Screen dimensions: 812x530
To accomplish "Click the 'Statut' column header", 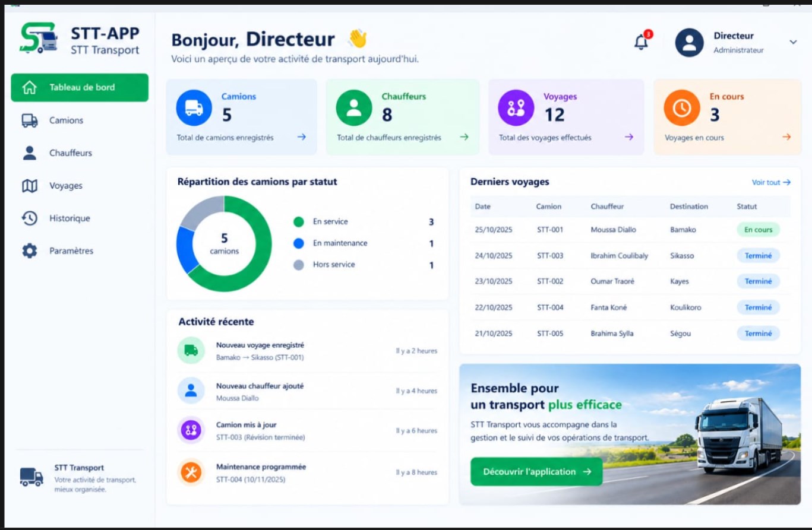I will 747,207.
